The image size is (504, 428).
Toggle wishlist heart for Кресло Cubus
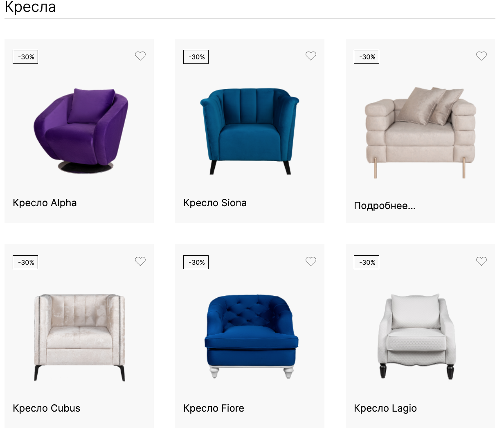click(140, 261)
